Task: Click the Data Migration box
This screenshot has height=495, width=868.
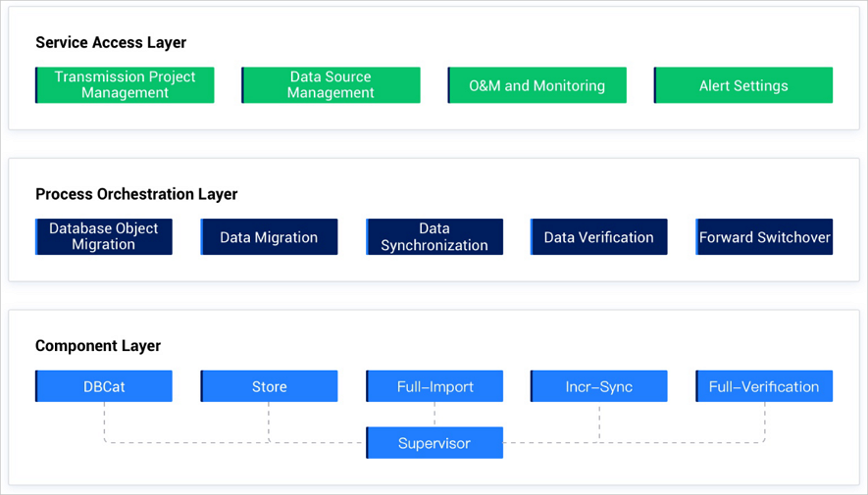Action: (269, 237)
